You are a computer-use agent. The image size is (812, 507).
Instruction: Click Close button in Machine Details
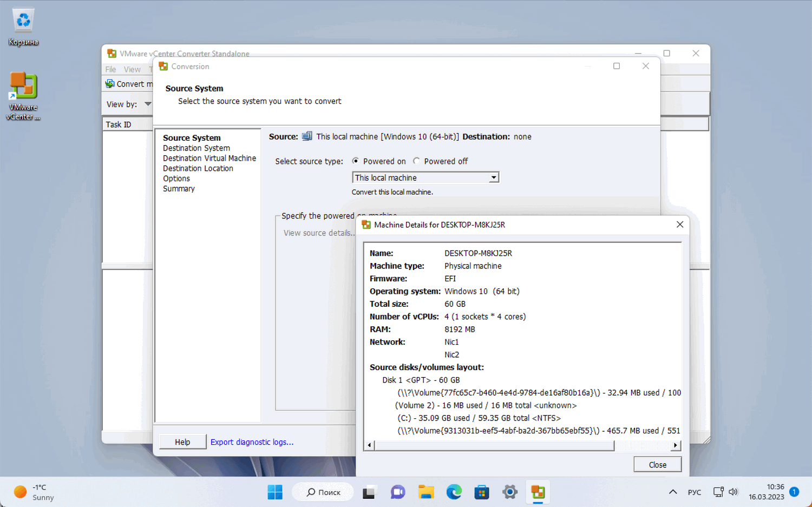(658, 465)
